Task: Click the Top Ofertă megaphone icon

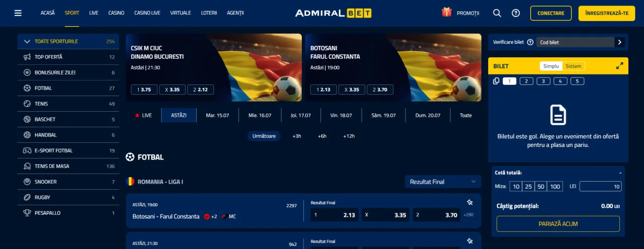Action: point(27,57)
